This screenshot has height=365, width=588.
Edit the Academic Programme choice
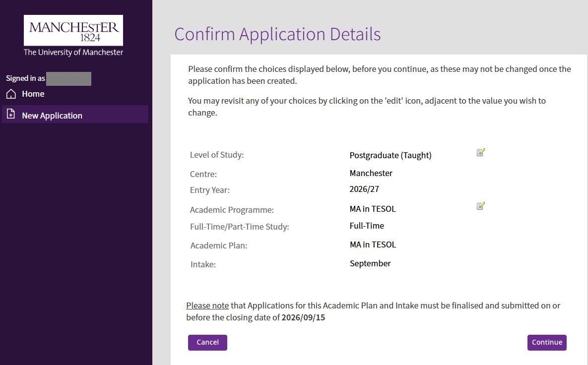(480, 206)
